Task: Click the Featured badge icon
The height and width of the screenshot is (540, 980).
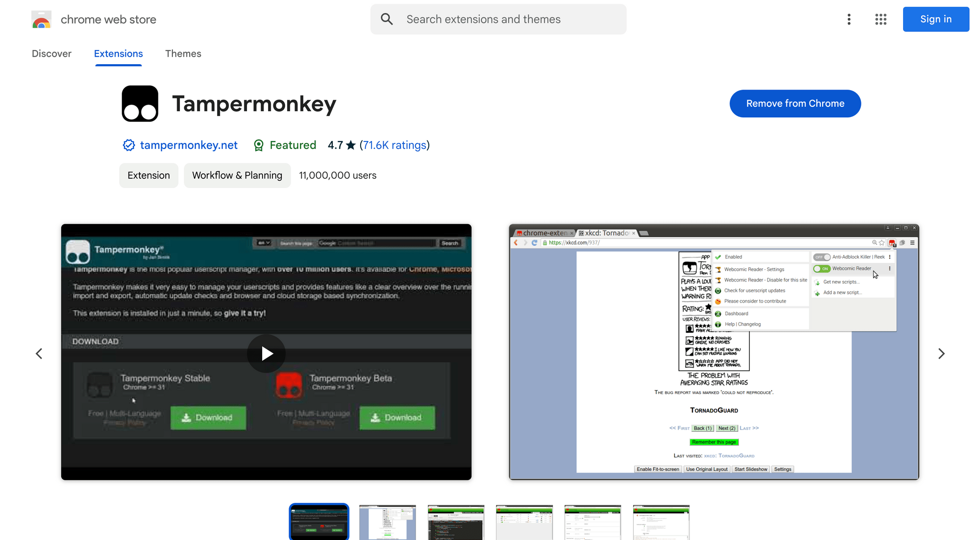Action: pos(259,145)
